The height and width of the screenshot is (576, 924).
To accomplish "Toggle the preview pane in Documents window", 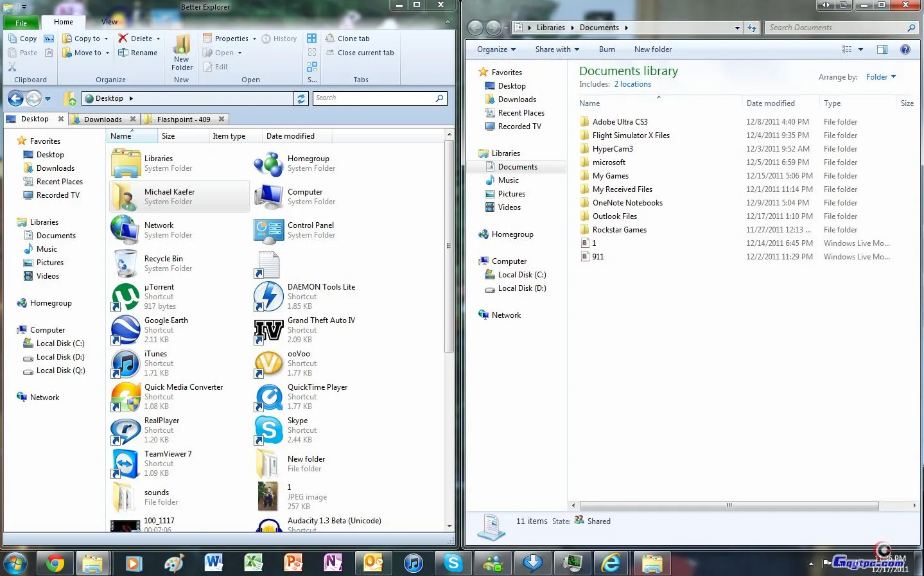I will click(882, 49).
